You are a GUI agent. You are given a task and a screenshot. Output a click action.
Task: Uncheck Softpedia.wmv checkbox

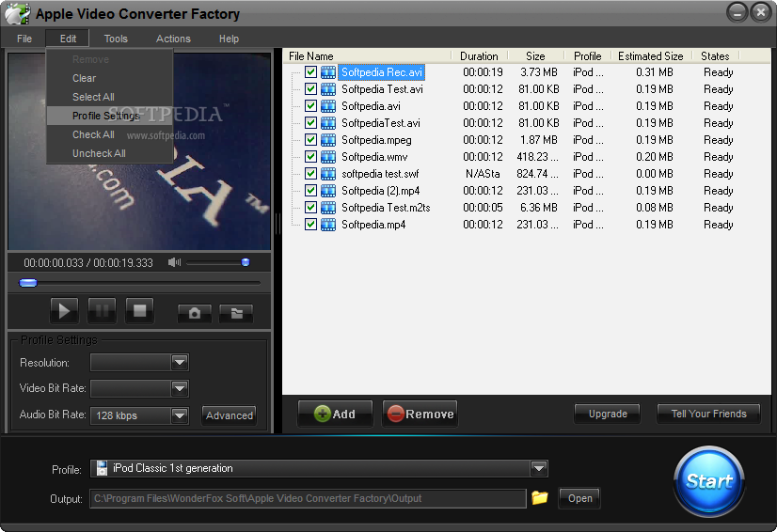pyautogui.click(x=310, y=157)
